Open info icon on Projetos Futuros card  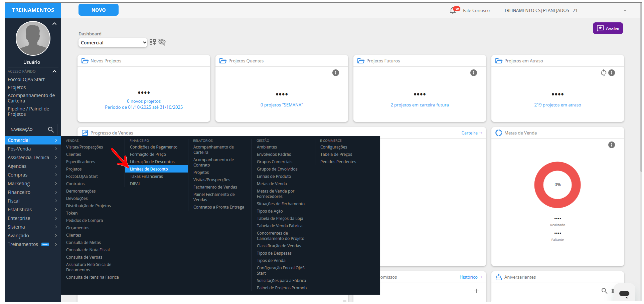pyautogui.click(x=474, y=73)
